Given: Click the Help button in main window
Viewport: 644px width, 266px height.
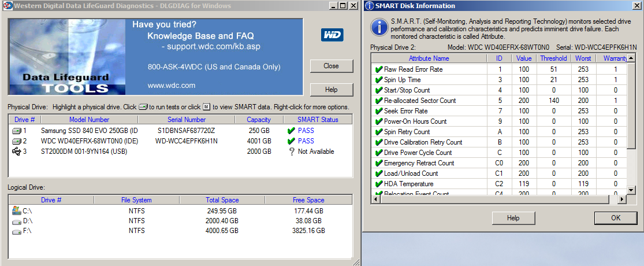Looking at the screenshot, I should pos(331,90).
